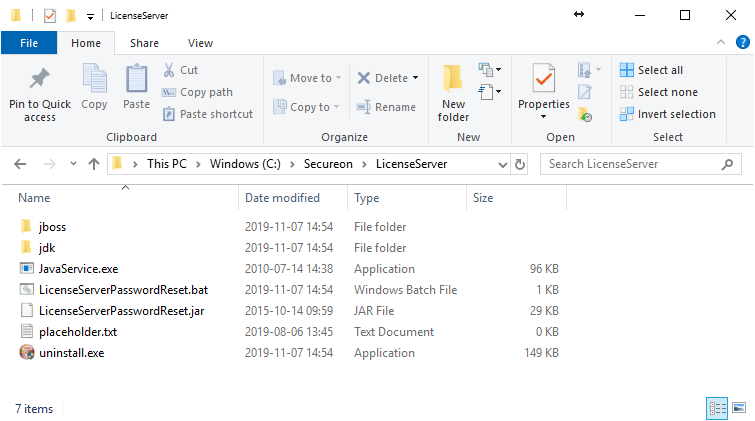Open the View ribbon tab
755x421 pixels.
coord(200,43)
